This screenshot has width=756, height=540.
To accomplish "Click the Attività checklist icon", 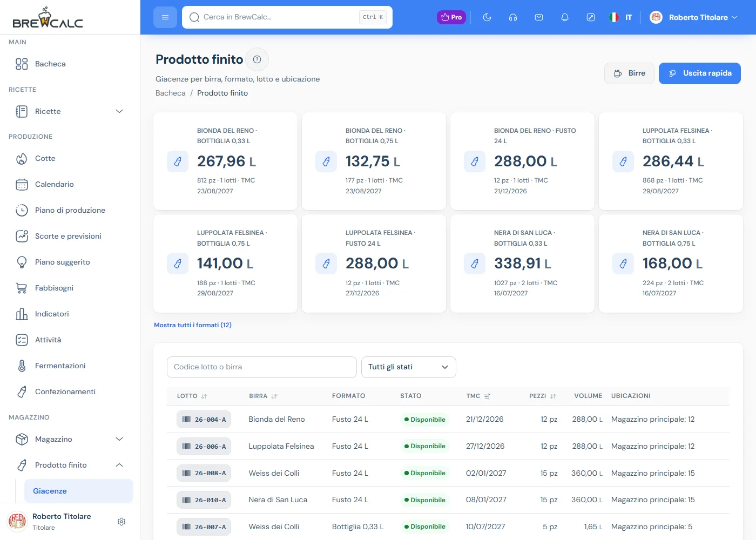I will coord(22,340).
